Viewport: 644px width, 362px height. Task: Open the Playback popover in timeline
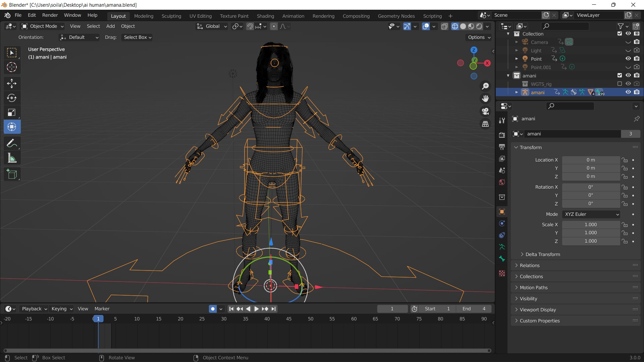pos(34,309)
